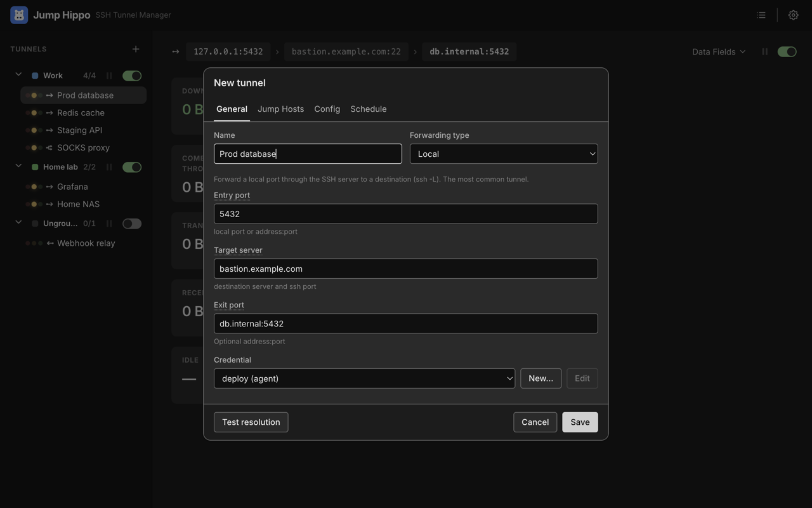Pause the Home lab group tunnels
Screen dimensions: 812x508
point(109,167)
